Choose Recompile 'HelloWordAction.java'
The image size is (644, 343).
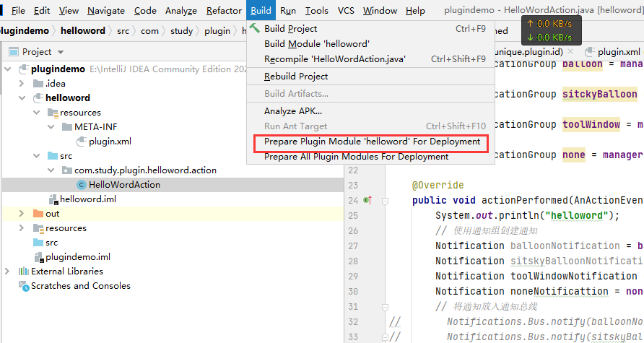tap(370, 59)
